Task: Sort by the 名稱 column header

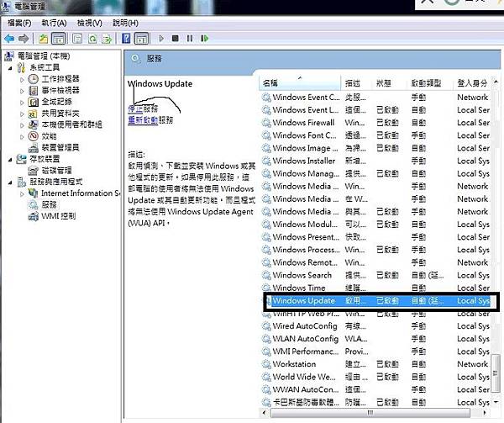Action: point(300,83)
